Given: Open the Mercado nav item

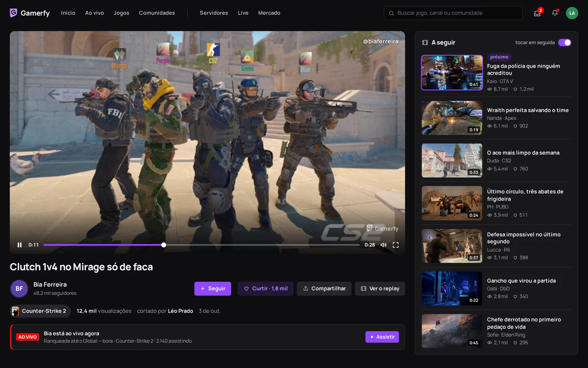Looking at the screenshot, I should [269, 13].
